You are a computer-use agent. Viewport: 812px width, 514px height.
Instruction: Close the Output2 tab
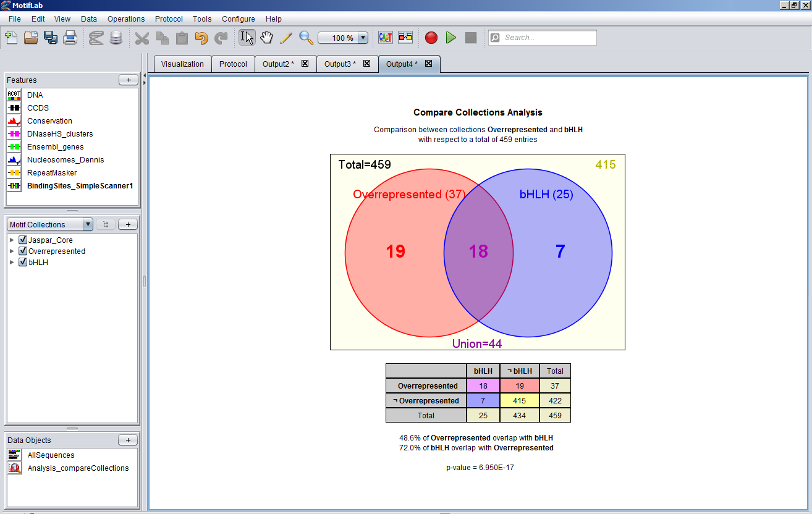tap(305, 64)
